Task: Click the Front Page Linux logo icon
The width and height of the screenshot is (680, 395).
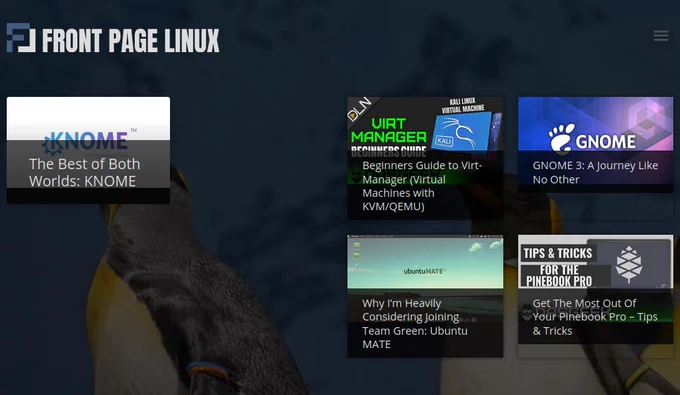Action: point(21,38)
